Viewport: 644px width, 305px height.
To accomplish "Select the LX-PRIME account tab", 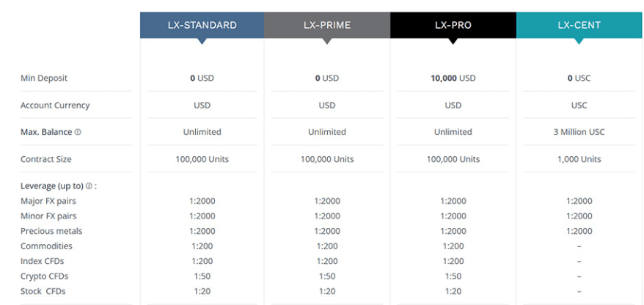I will click(327, 25).
